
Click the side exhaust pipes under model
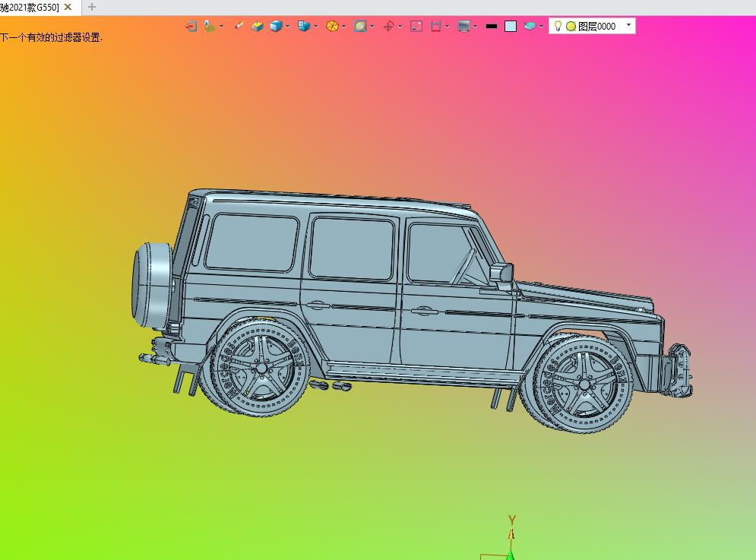coord(331,385)
